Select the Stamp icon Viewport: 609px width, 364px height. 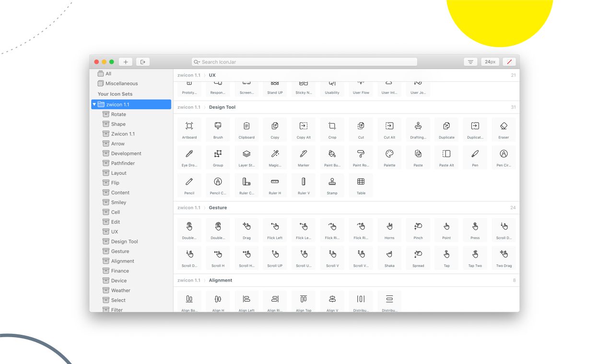[332, 185]
